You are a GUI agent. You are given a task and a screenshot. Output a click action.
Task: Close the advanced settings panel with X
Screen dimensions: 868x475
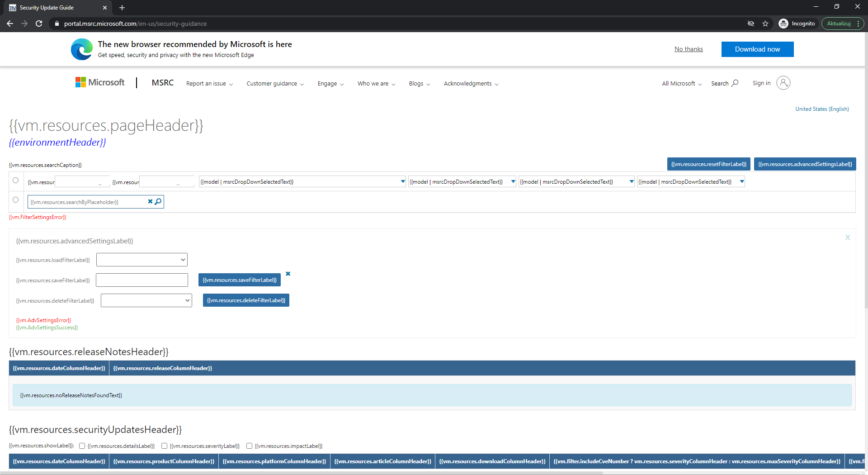(848, 237)
